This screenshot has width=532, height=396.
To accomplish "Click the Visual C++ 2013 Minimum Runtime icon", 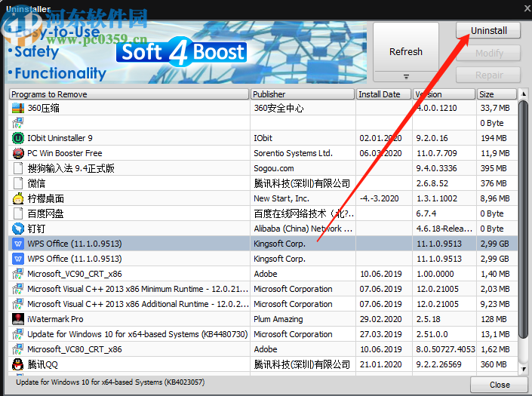I will pos(18,289).
